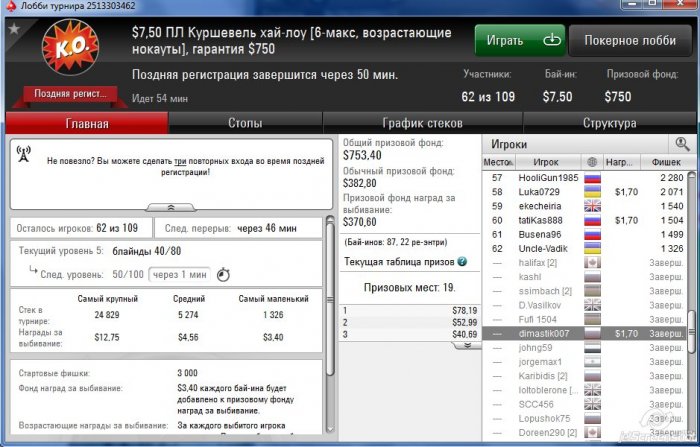Screen dimensions: 700x447
Task: Select finished player Karibidis [2]
Action: click(x=584, y=376)
